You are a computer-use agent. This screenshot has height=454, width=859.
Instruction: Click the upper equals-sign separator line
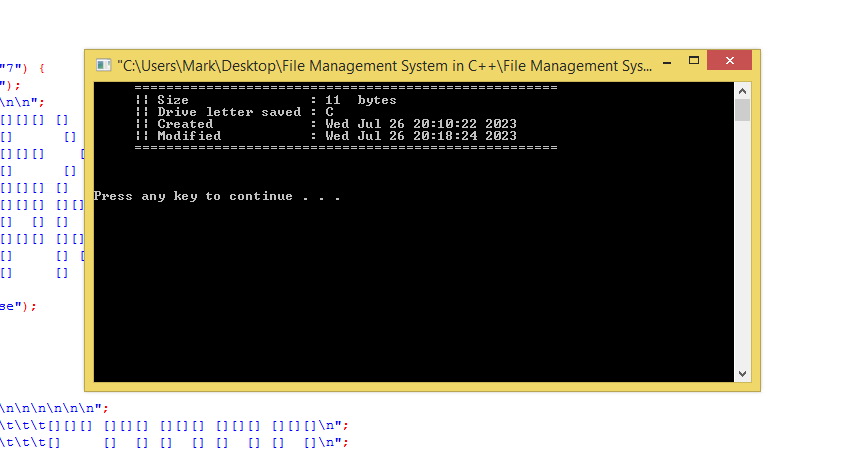click(x=346, y=88)
